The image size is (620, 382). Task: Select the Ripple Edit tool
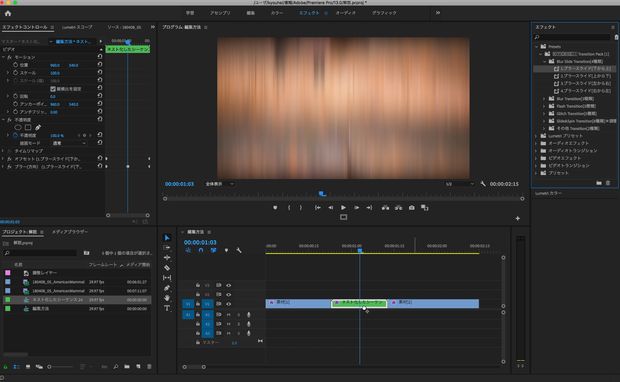click(x=167, y=257)
